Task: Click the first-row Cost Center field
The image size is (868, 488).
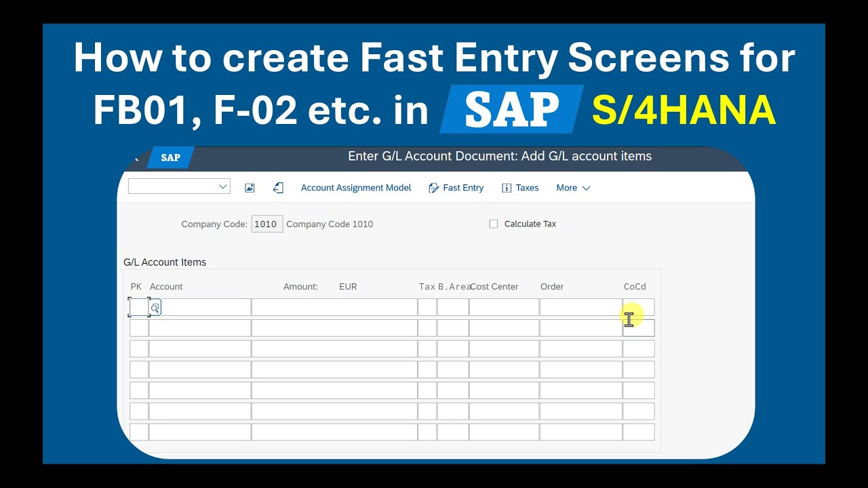Action: point(504,307)
